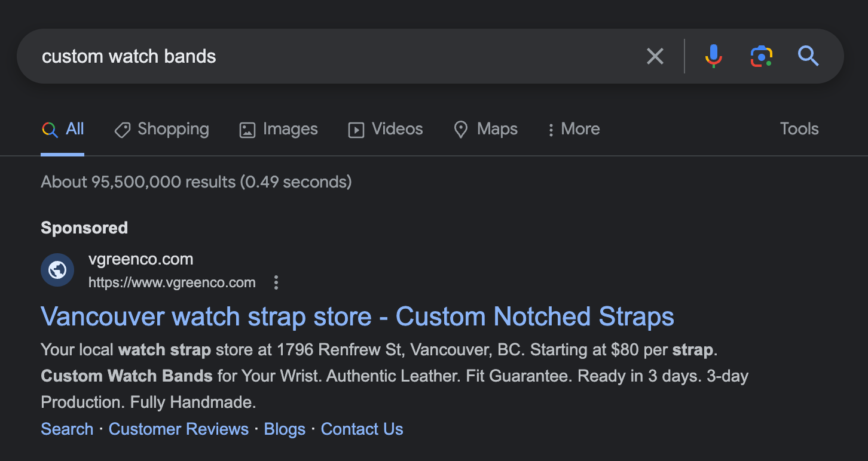Expand the More search filters menu
This screenshot has height=461, width=868.
coord(573,129)
